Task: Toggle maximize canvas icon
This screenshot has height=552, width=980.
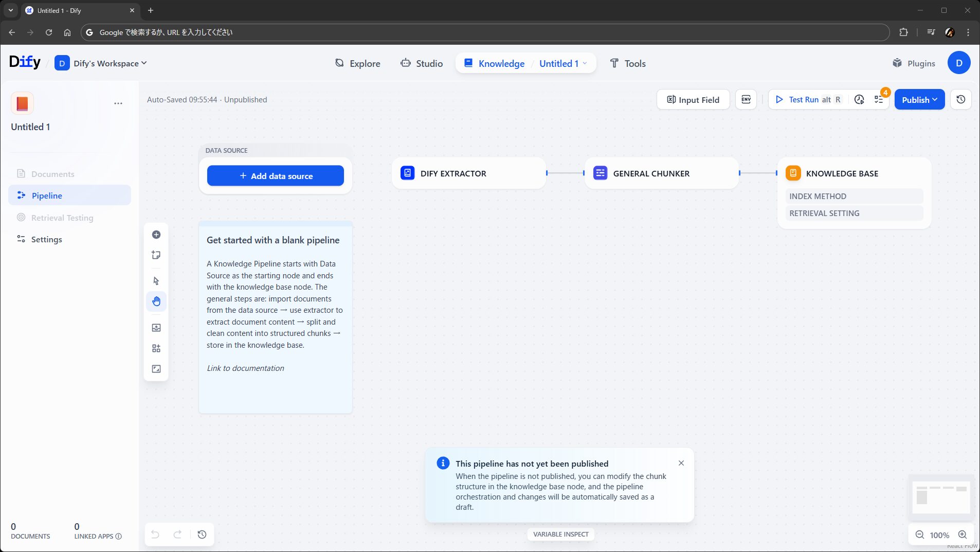Action: (156, 369)
